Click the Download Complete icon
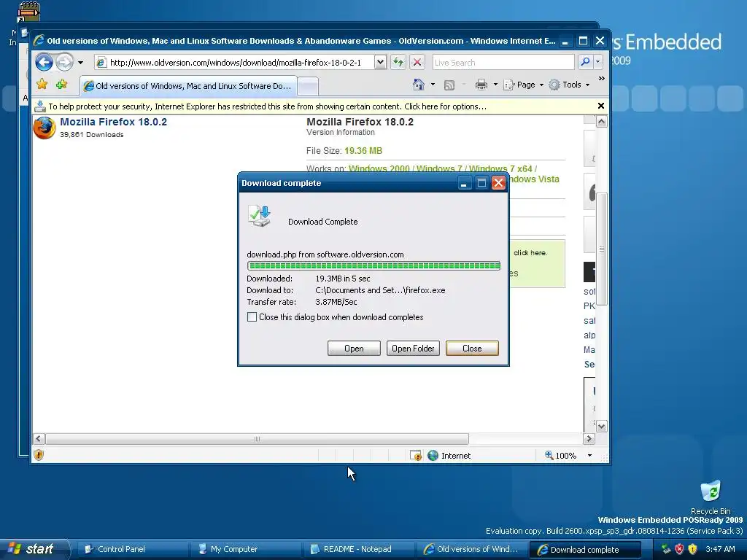This screenshot has height=560, width=747. coord(260,217)
